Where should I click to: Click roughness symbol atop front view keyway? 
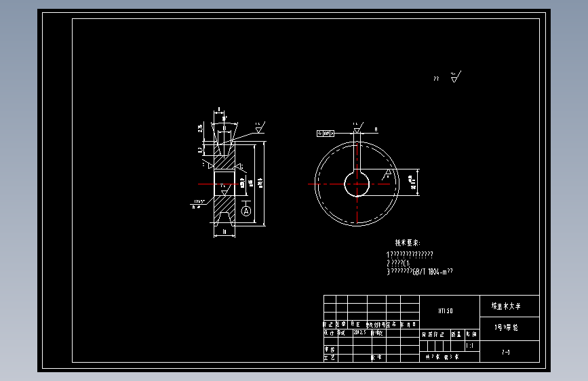pyautogui.click(x=357, y=127)
